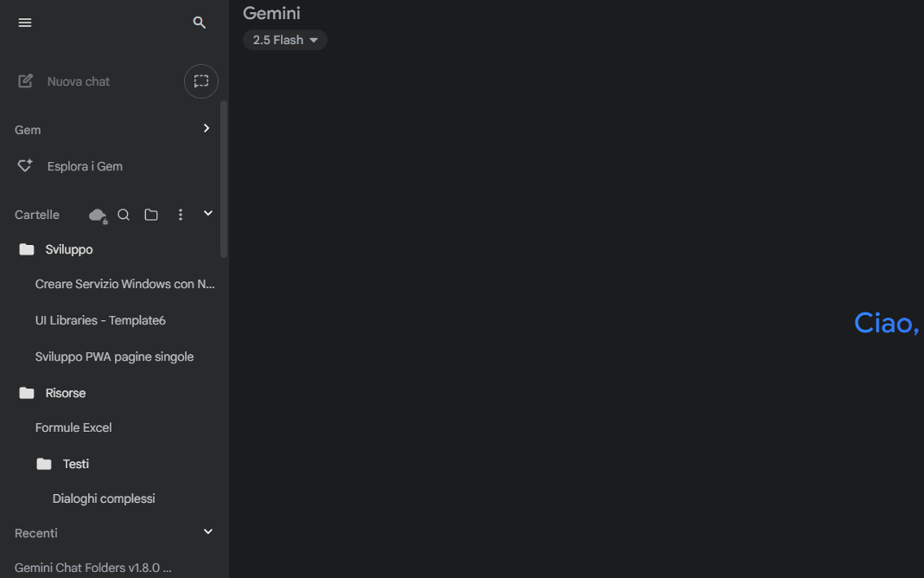Open the hamburger menu

coord(25,22)
